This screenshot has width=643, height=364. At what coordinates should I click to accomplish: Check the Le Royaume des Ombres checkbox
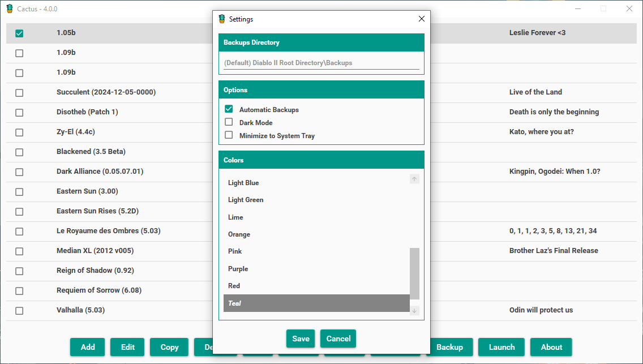19,231
